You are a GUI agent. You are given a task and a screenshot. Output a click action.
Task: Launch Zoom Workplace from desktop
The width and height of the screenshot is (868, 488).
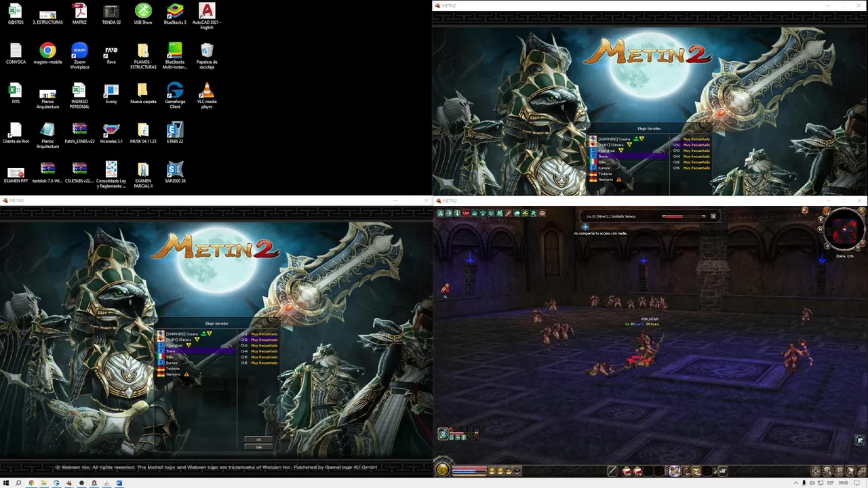click(x=79, y=54)
